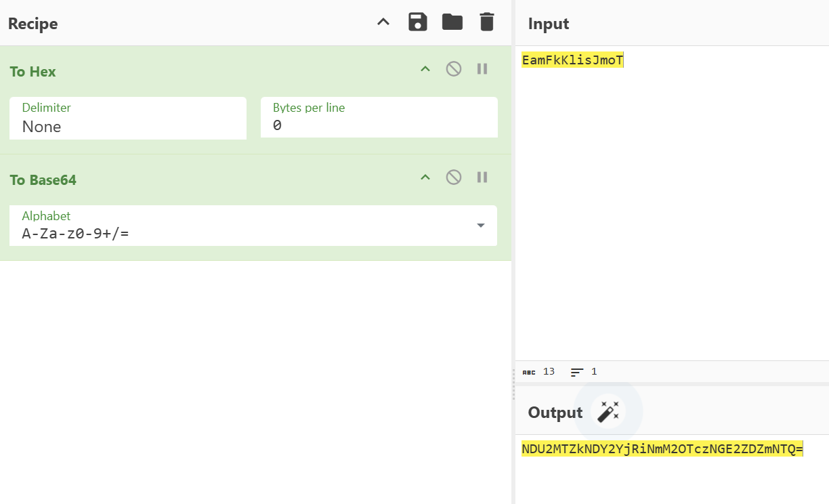Set a breakpoint on To Hex
The image size is (829, 504).
[482, 69]
